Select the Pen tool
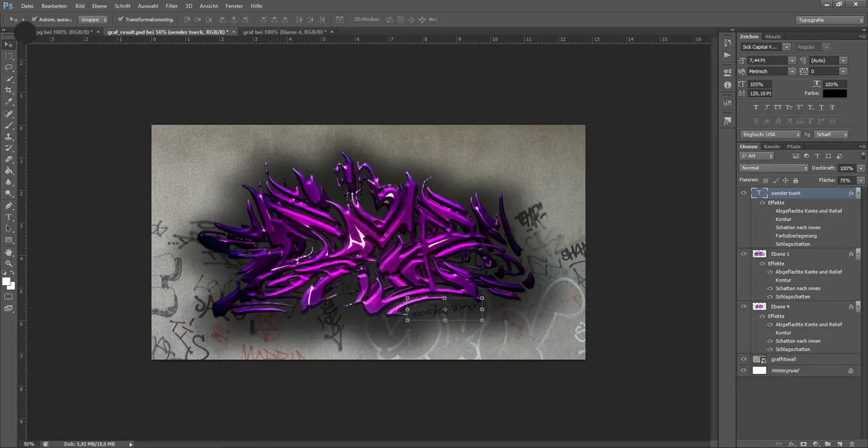This screenshot has width=868, height=448. 8,205
